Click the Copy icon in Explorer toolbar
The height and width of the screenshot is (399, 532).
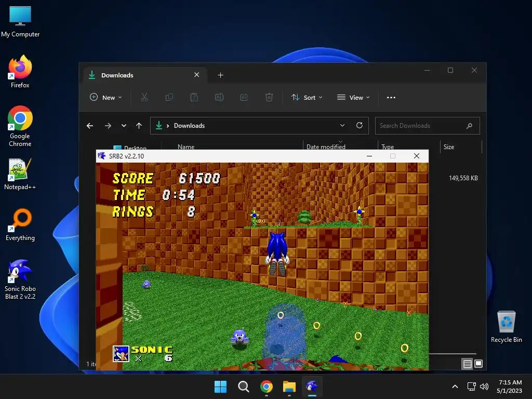pos(169,97)
